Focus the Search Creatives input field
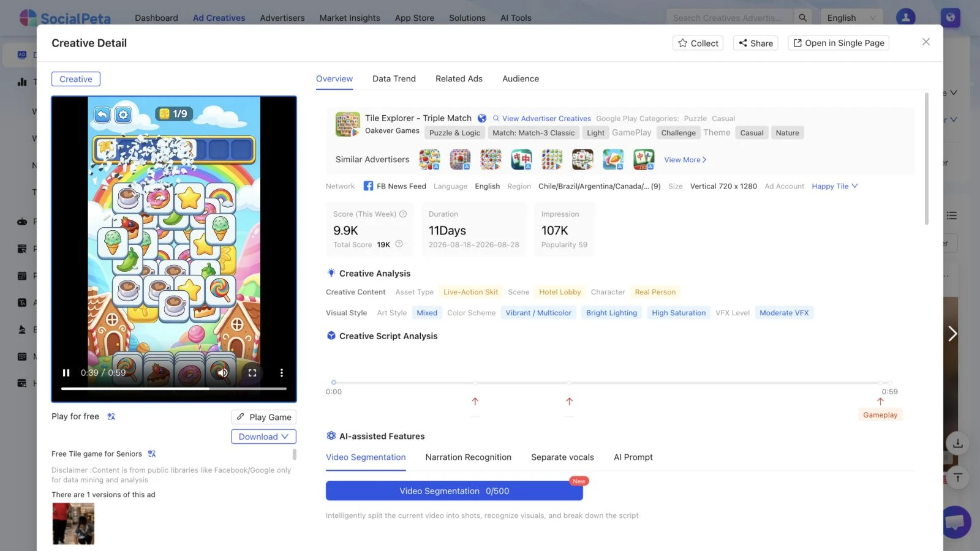The image size is (980, 551). (x=730, y=18)
